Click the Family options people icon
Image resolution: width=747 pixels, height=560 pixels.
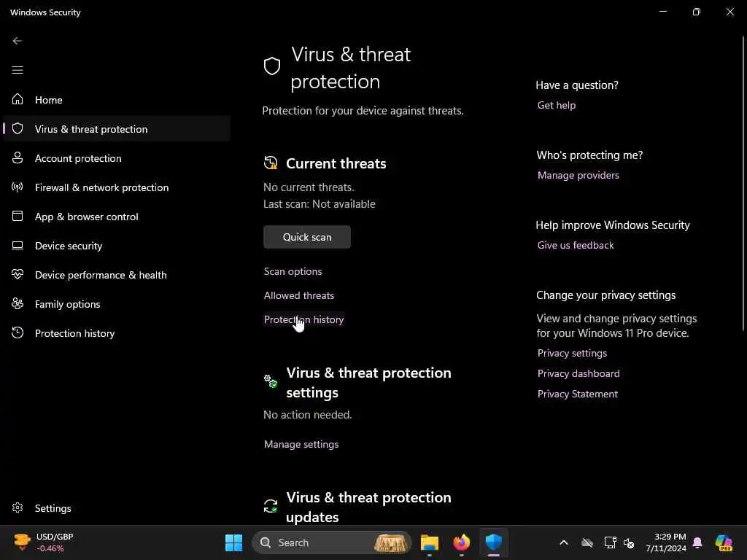pos(18,303)
